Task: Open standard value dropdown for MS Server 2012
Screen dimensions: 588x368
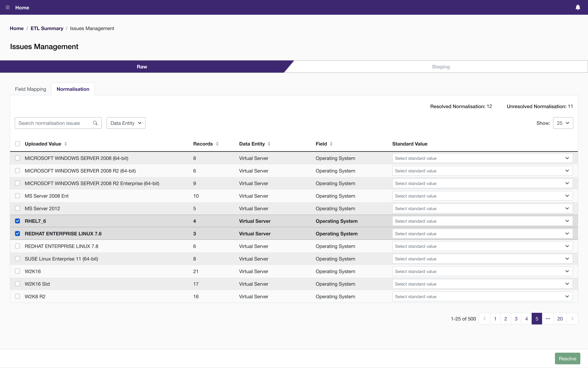Action: point(482,209)
